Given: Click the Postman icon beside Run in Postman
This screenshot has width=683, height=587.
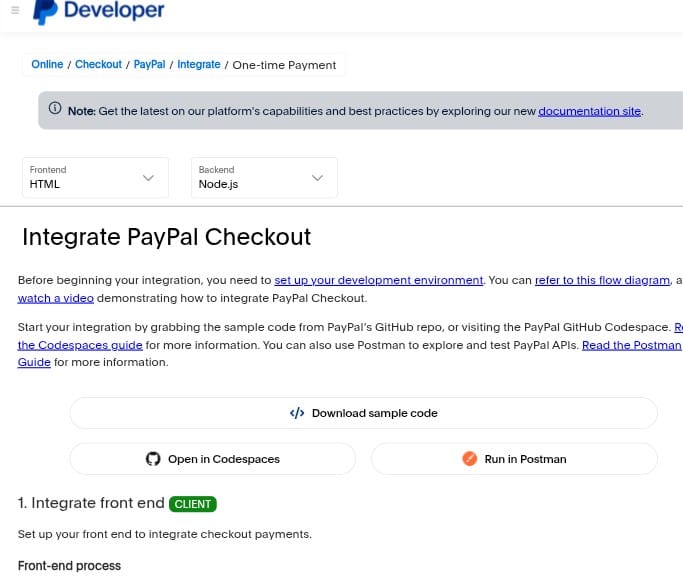Looking at the screenshot, I should [x=470, y=459].
